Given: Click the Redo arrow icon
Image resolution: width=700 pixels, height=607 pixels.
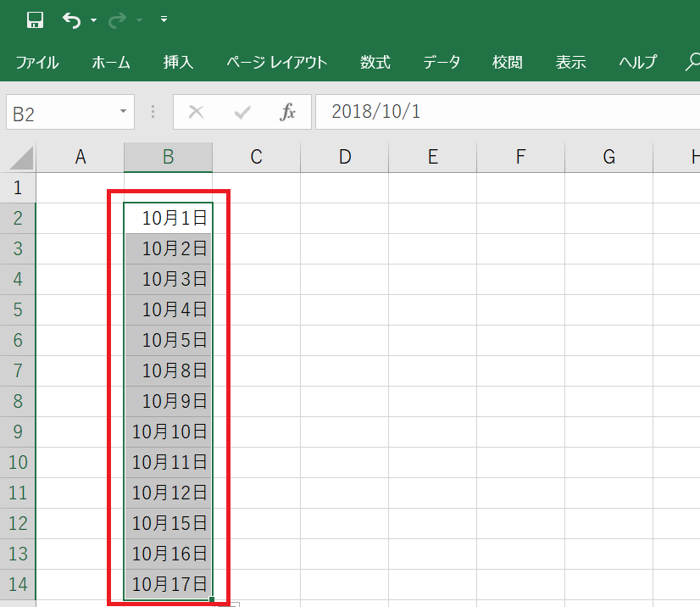Looking at the screenshot, I should click(x=118, y=19).
